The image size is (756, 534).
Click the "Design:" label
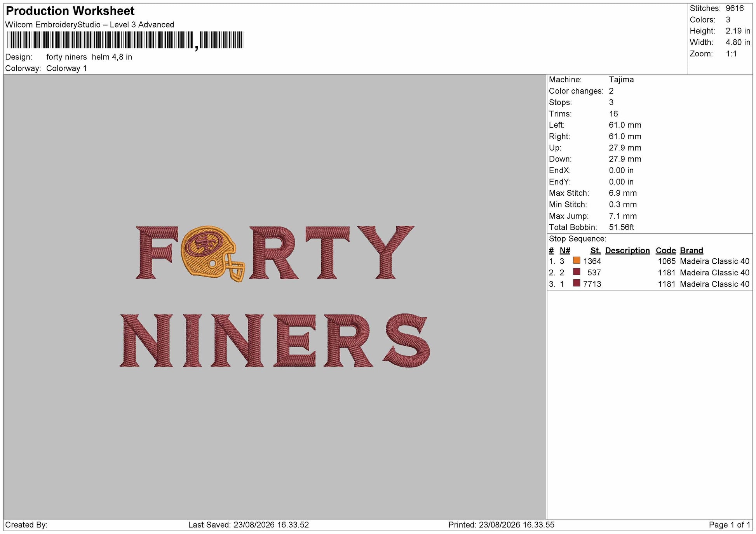19,57
